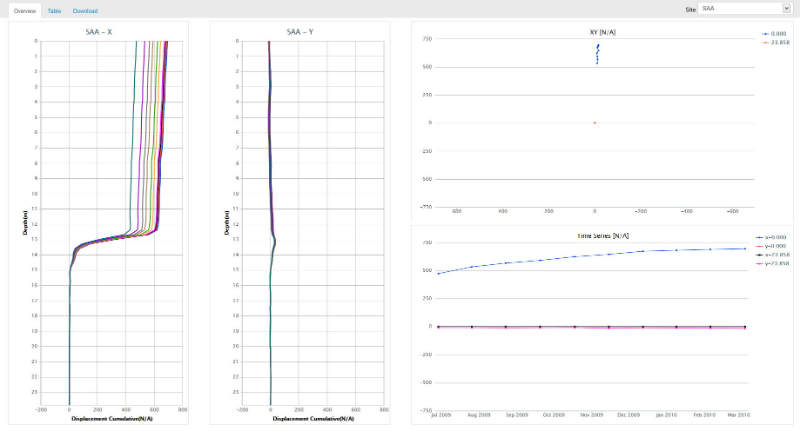Click the Depth axis label of SAA - Y
Image resolution: width=800 pixels, height=431 pixels.
(x=226, y=223)
